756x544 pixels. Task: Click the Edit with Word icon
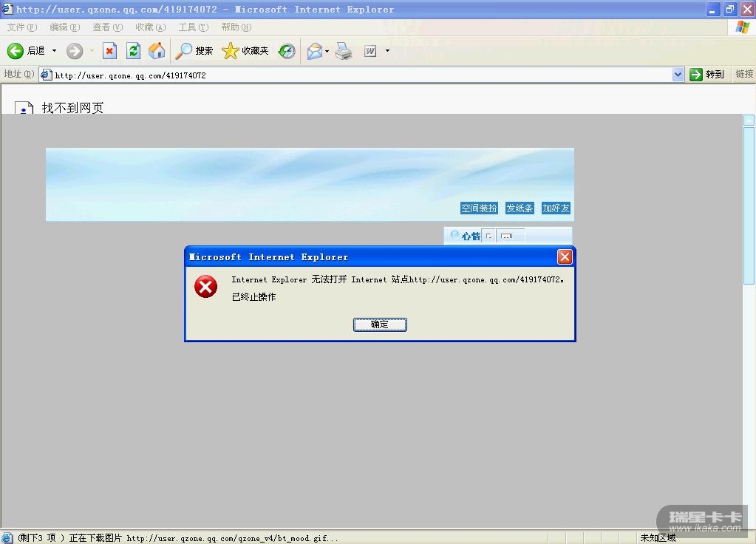[x=370, y=51]
